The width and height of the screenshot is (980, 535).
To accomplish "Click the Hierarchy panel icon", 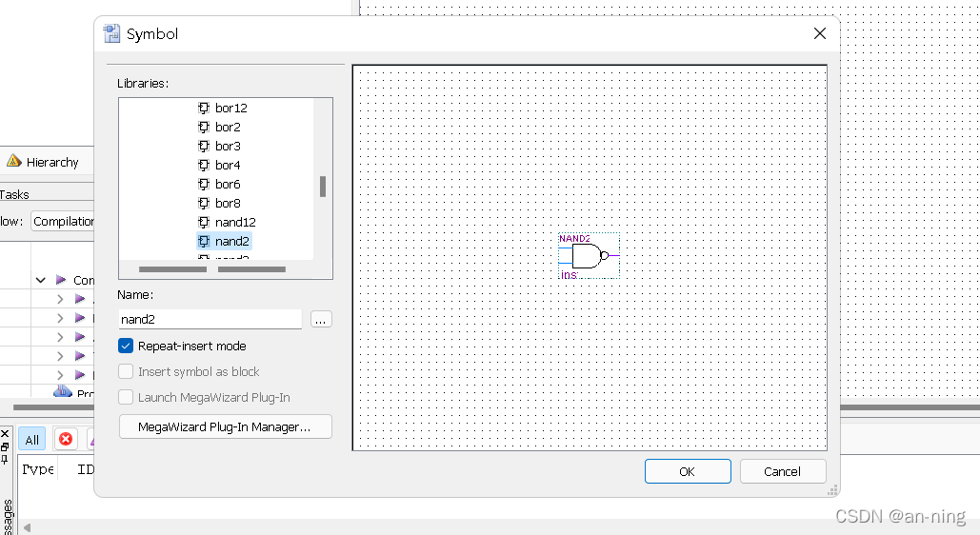I will pos(13,161).
